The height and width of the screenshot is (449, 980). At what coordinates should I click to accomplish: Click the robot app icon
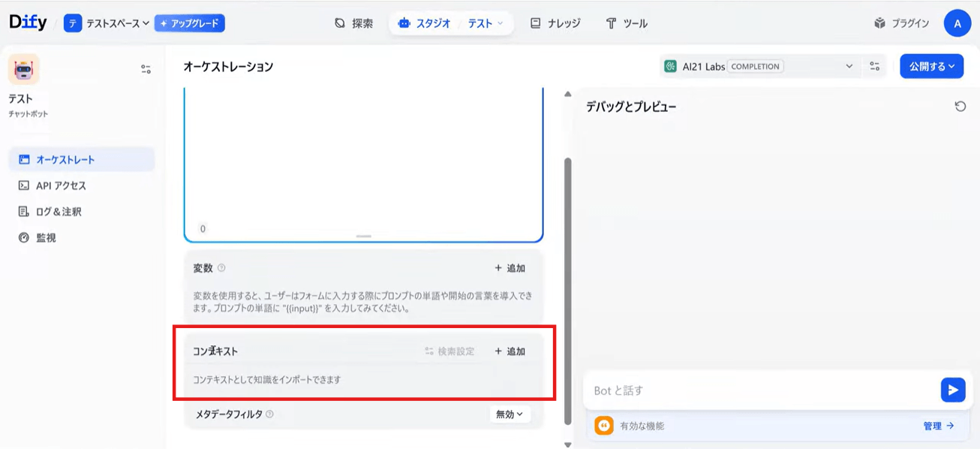click(x=24, y=69)
